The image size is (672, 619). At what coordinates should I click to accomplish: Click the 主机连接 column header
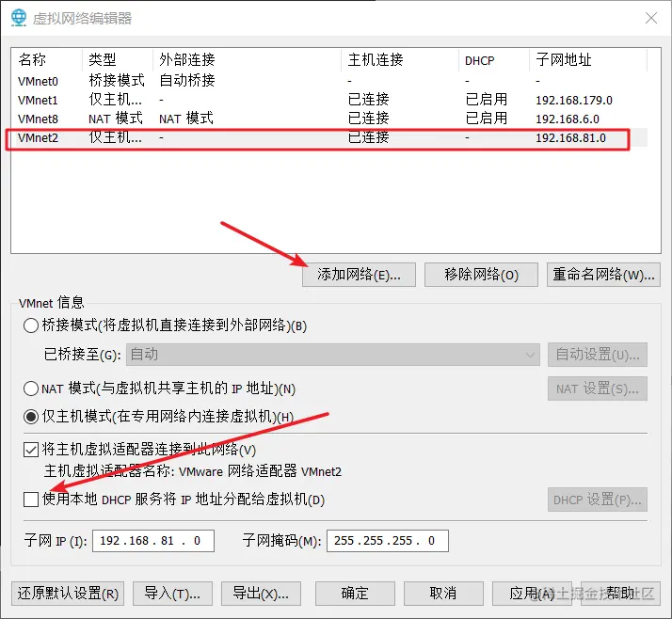coord(400,59)
